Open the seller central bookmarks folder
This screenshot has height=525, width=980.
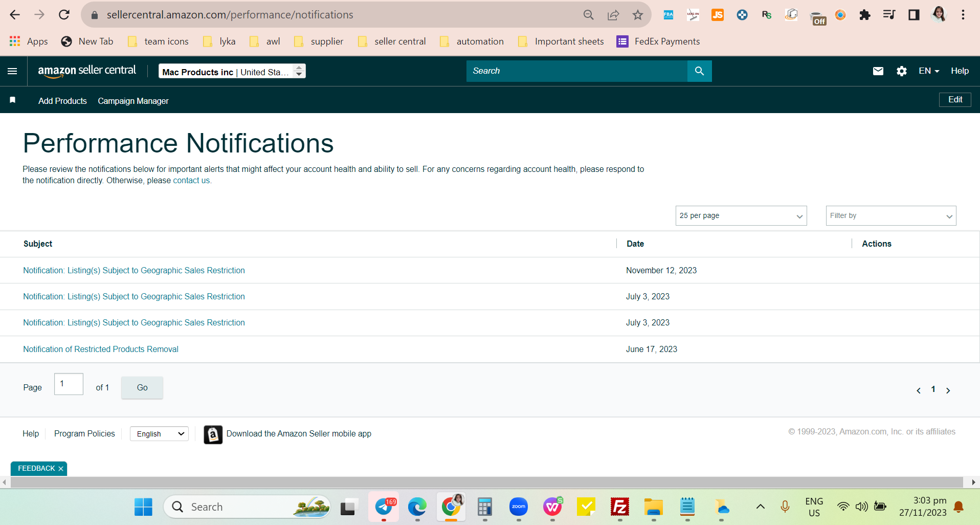point(392,41)
